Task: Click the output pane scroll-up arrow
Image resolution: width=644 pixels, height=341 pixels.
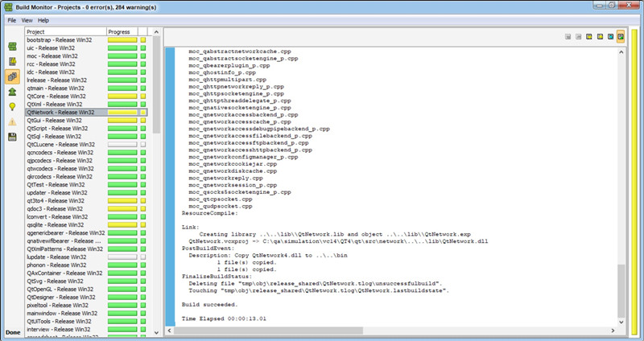Action: point(620,51)
